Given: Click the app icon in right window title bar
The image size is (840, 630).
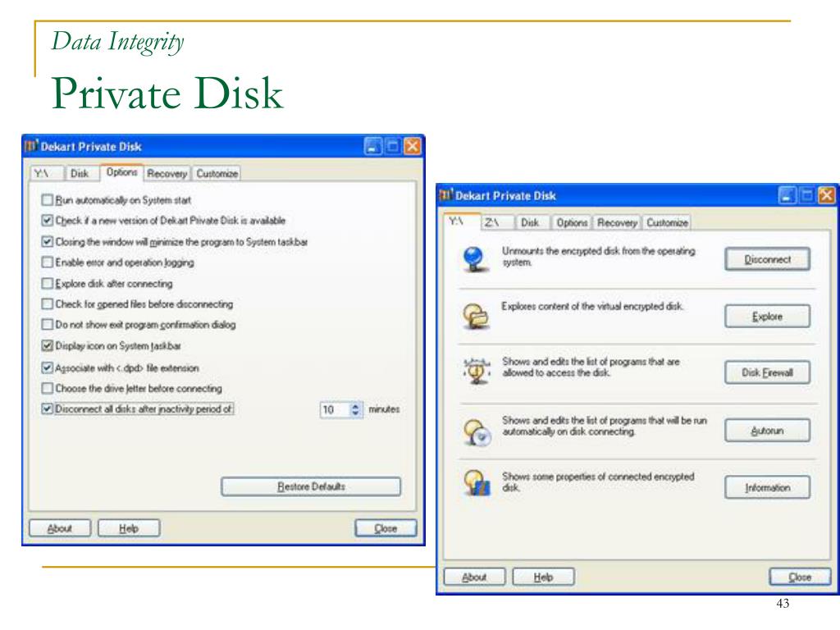Looking at the screenshot, I should point(446,195).
